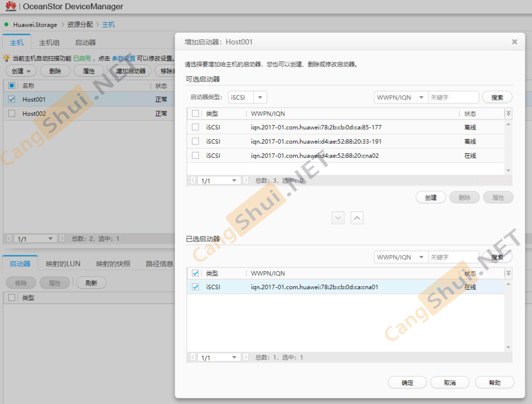The width and height of the screenshot is (532, 404).
Task: Click 删除 in host toolbar
Action: (55, 71)
